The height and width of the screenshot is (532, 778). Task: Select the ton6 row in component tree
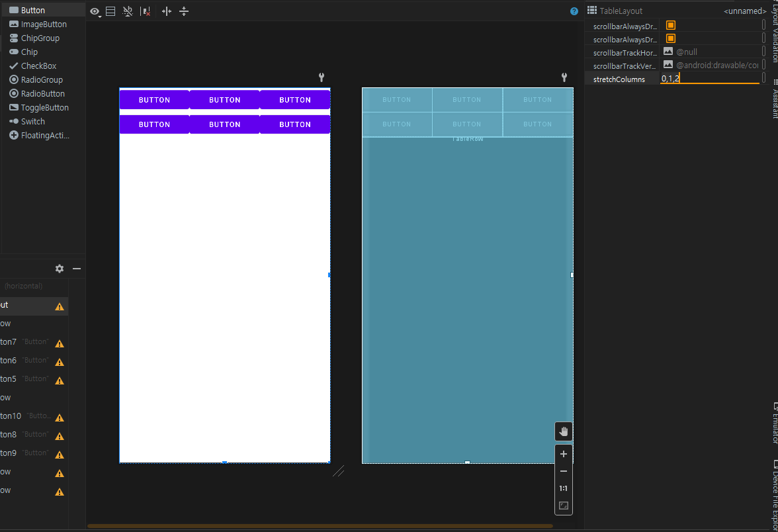tap(34, 360)
